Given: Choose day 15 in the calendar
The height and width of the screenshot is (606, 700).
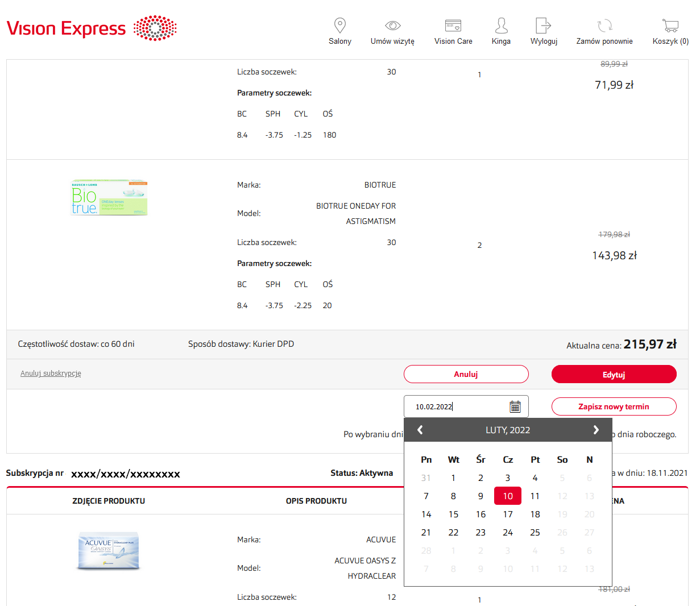Looking at the screenshot, I should [453, 514].
